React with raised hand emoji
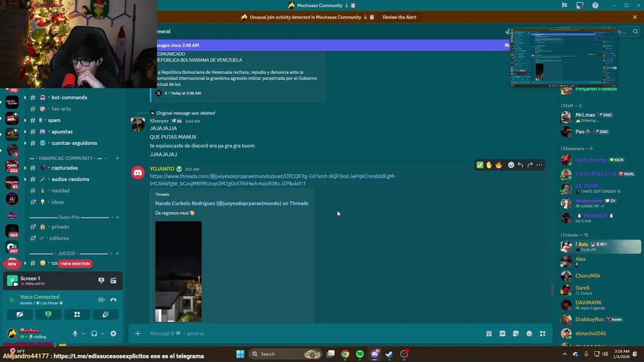Screen dimensions: 644x362 (489, 165)
